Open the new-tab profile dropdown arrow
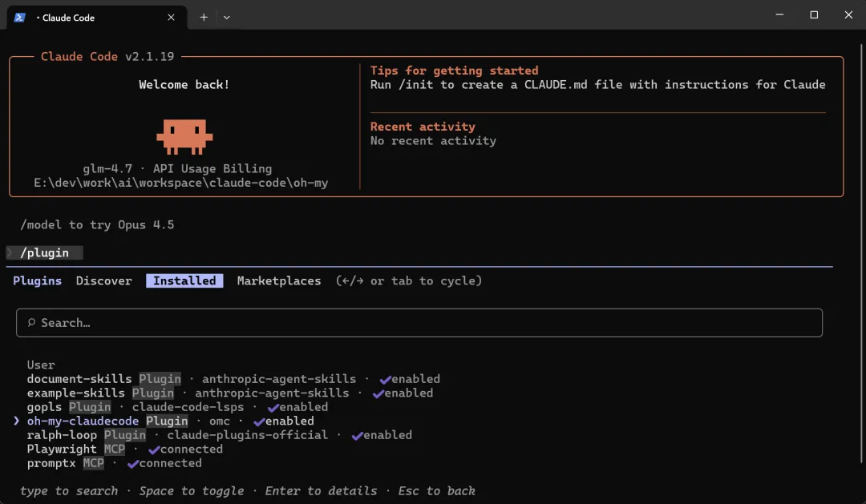The height and width of the screenshot is (504, 866). coord(226,17)
